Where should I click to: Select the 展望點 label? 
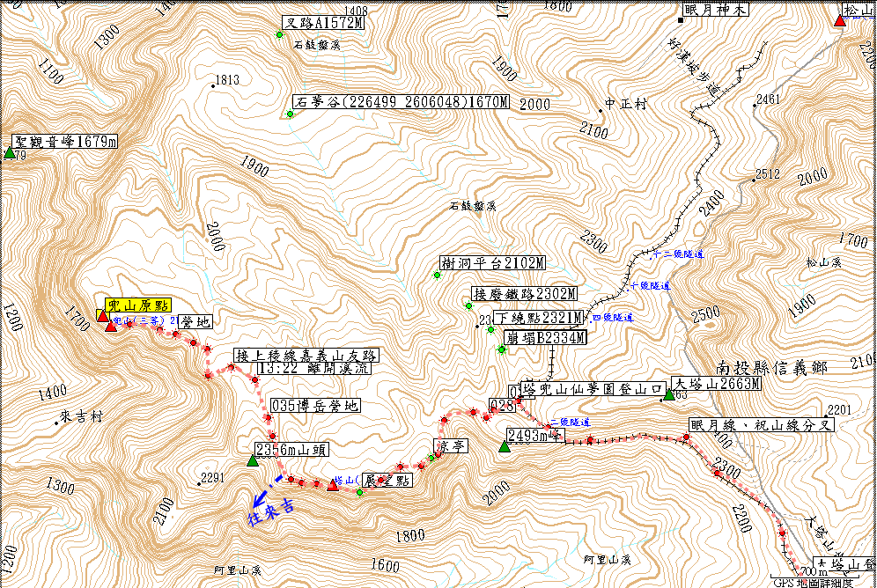pyautogui.click(x=387, y=480)
